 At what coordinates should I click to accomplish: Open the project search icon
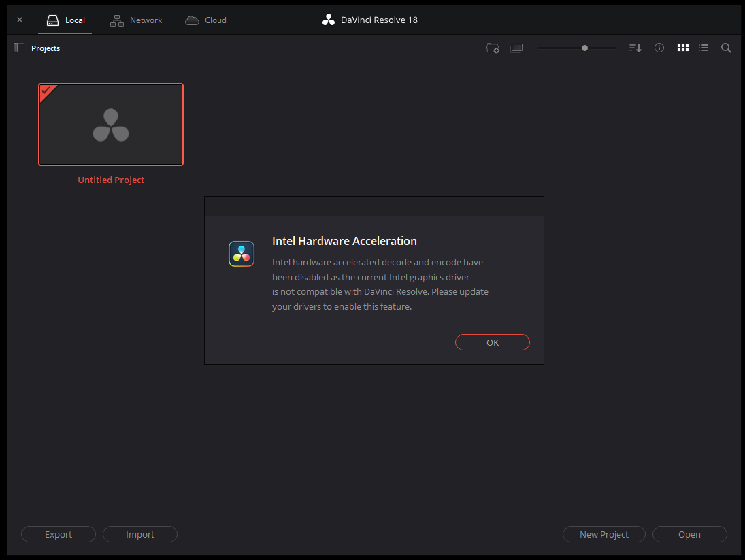(x=726, y=48)
